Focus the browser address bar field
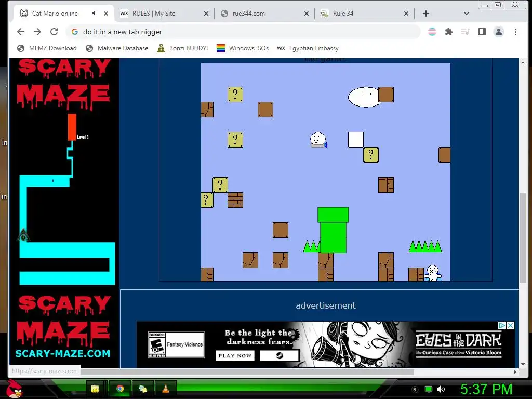Viewport: 532px width, 399px height. click(x=243, y=32)
